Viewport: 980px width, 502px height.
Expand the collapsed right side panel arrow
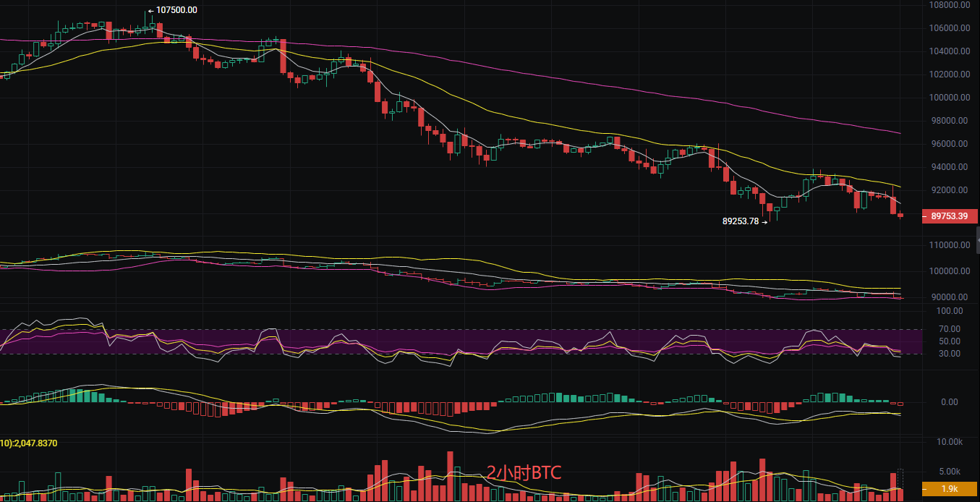(977, 239)
